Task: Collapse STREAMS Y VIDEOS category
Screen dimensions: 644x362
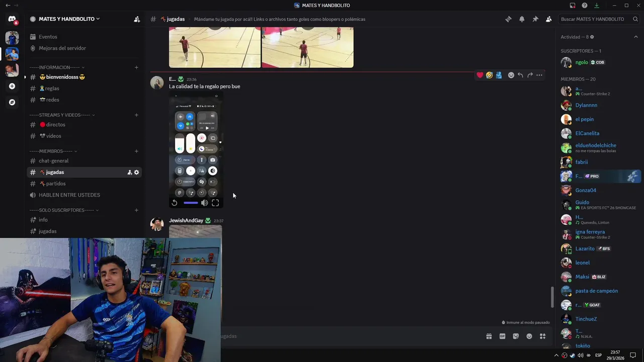Action: point(62,115)
